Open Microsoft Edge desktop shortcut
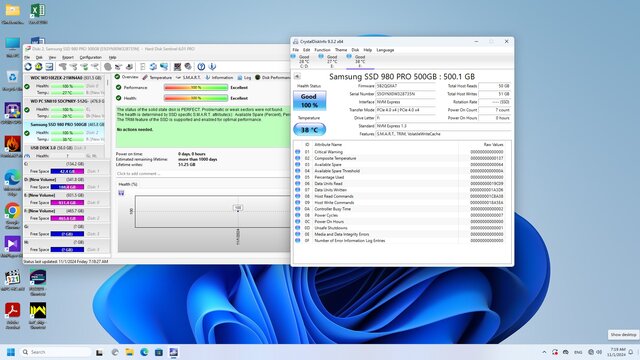This screenshot has height=360, width=640. [x=12, y=182]
